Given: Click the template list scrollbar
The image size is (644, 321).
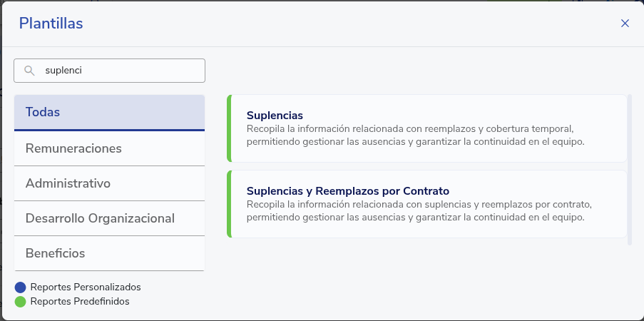Looking at the screenshot, I should [x=629, y=169].
